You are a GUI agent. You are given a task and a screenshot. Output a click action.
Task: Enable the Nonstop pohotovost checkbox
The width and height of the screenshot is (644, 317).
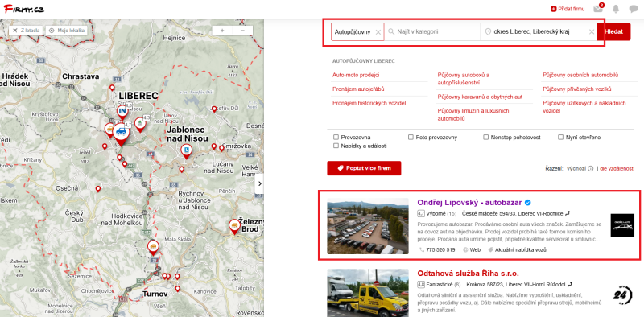[485, 137]
